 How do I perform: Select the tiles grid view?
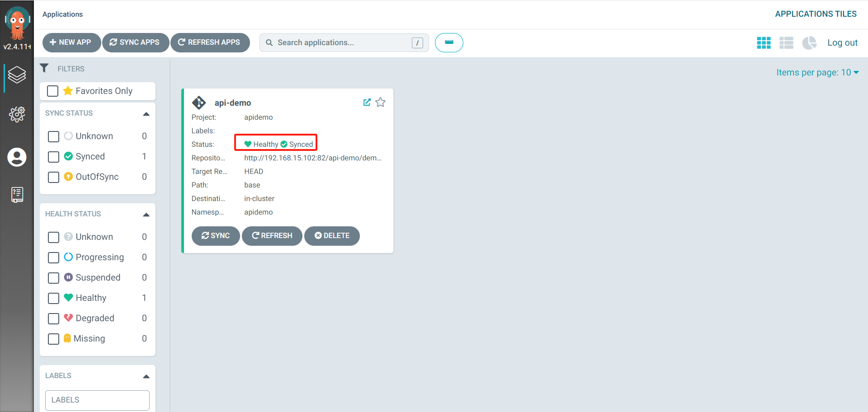764,42
